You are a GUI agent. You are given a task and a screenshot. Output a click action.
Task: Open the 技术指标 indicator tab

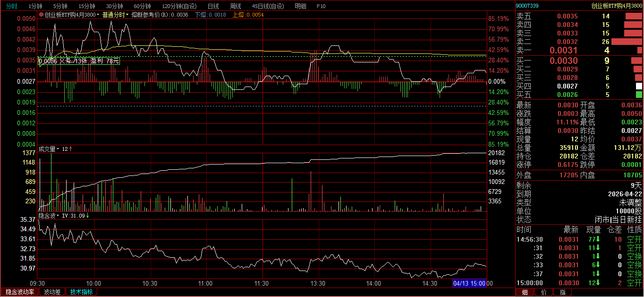click(81, 292)
